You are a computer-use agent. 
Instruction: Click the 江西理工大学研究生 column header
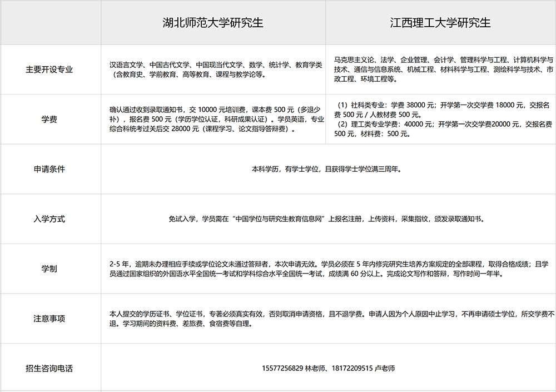pos(440,23)
